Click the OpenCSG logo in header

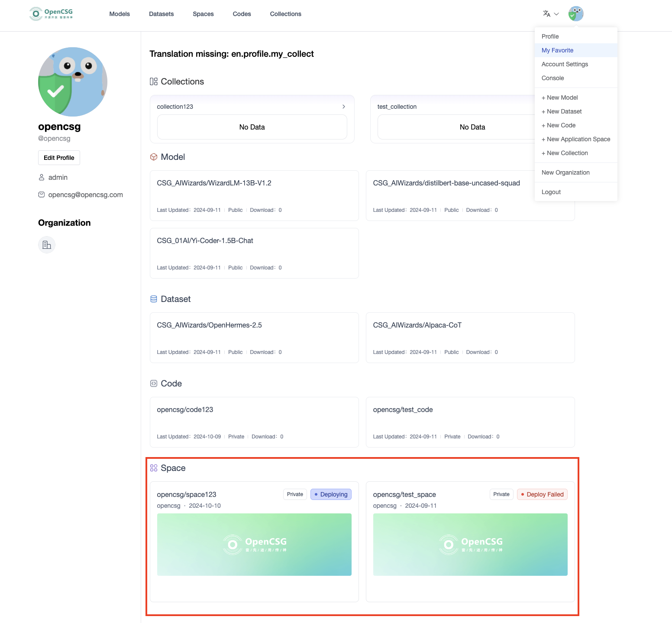coord(51,14)
